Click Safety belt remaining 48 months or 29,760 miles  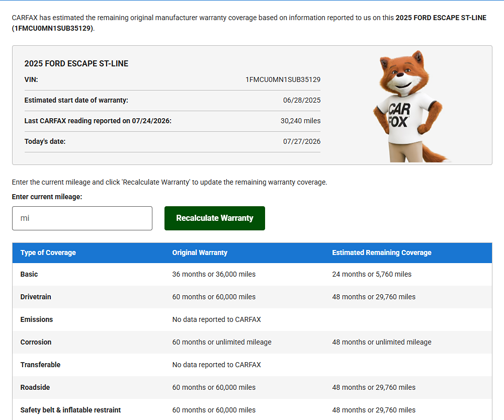pyautogui.click(x=374, y=410)
